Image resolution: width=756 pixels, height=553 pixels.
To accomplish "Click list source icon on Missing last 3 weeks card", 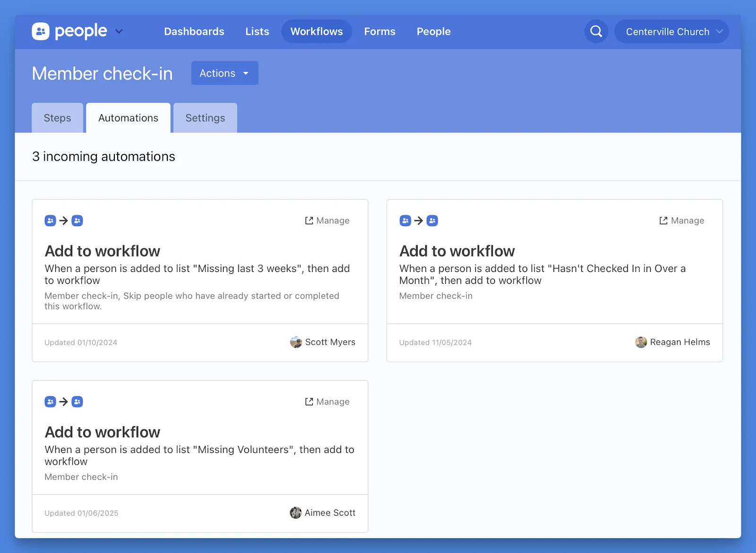I will 50,221.
